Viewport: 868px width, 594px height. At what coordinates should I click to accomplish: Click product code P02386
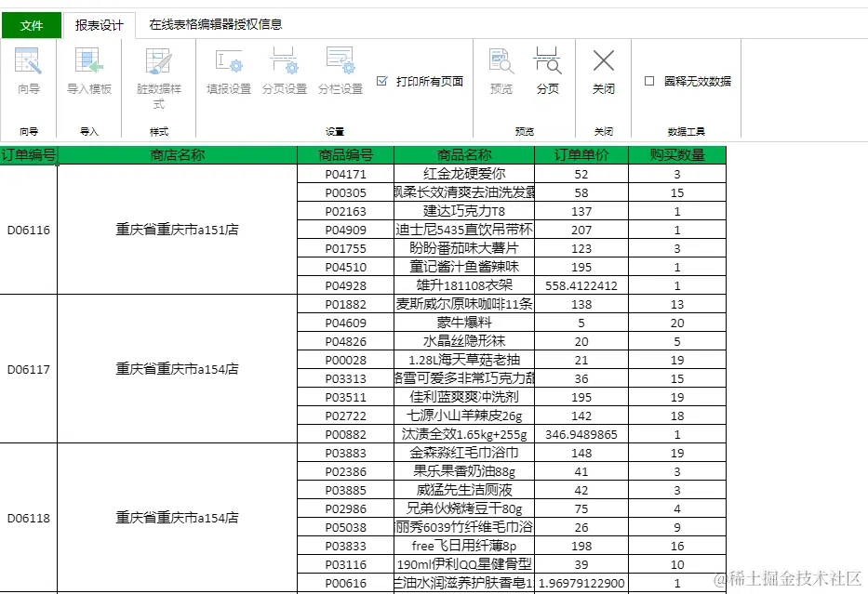(x=345, y=472)
